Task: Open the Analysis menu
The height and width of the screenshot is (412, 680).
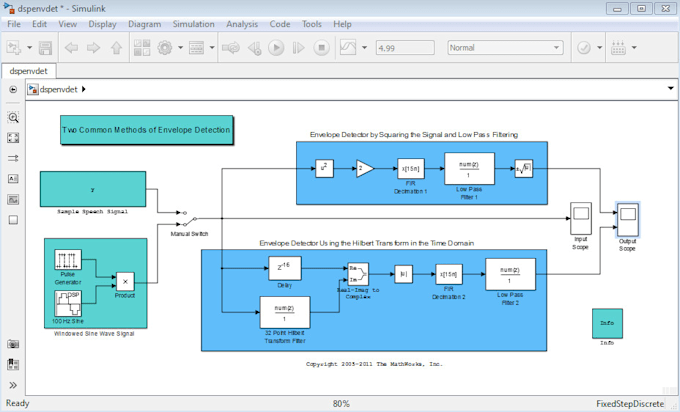Action: tap(242, 24)
